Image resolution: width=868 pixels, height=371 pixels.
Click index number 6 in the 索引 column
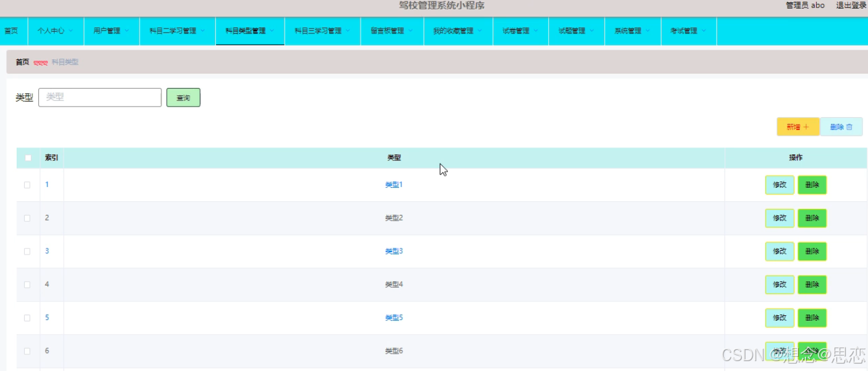tap(47, 351)
